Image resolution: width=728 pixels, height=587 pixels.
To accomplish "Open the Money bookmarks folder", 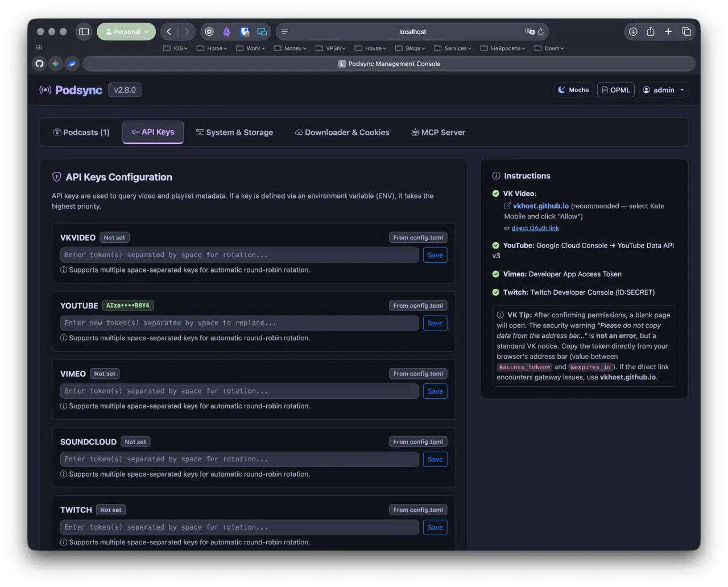I will [x=290, y=48].
